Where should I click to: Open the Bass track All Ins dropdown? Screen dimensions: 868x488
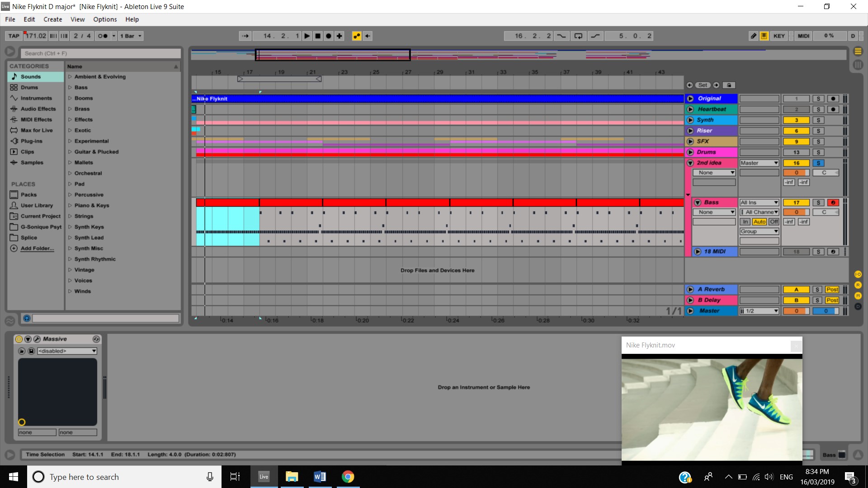coord(759,202)
